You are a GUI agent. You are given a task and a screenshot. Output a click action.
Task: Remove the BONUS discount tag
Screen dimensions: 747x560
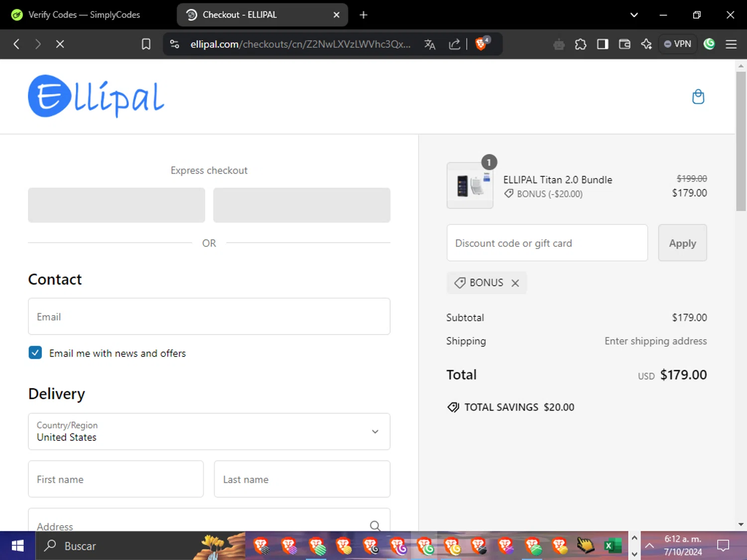point(515,283)
